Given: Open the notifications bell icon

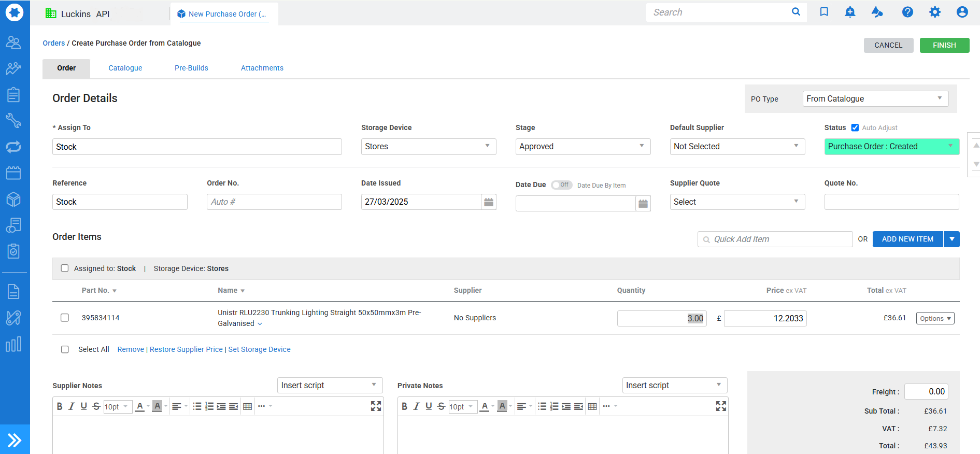Looking at the screenshot, I should 850,12.
